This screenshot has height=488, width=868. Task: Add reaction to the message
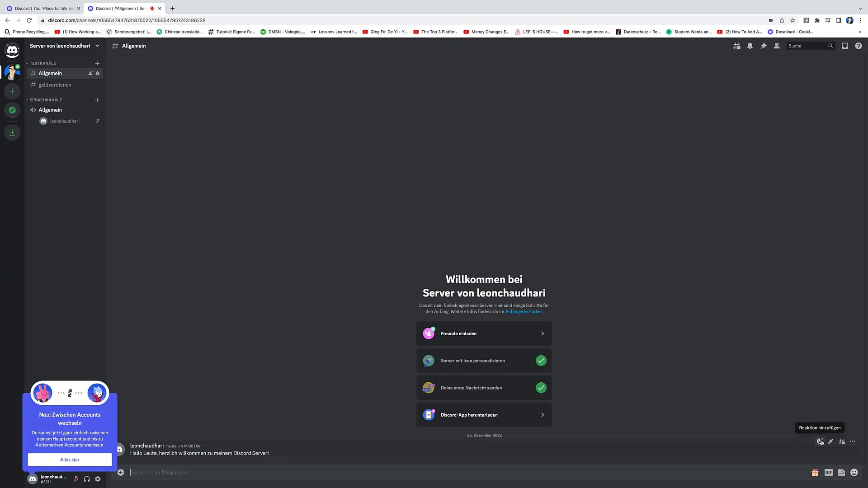(x=820, y=441)
